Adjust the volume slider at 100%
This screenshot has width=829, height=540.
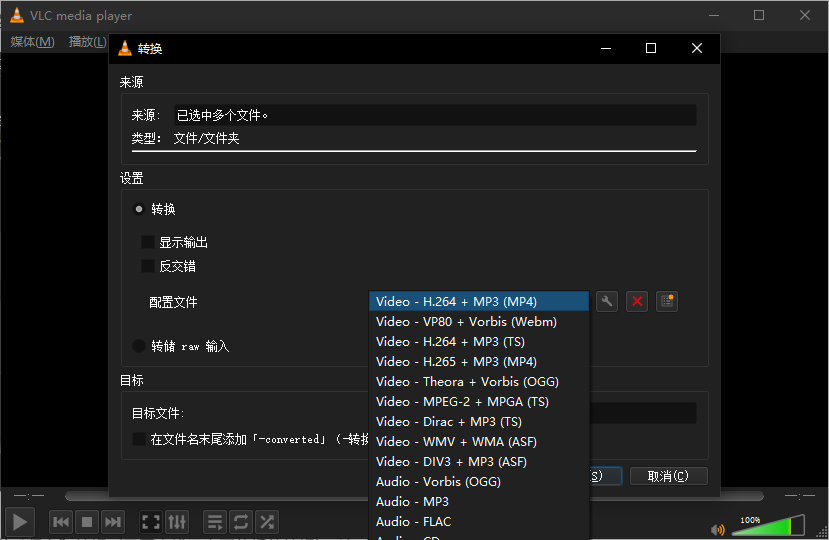click(768, 526)
